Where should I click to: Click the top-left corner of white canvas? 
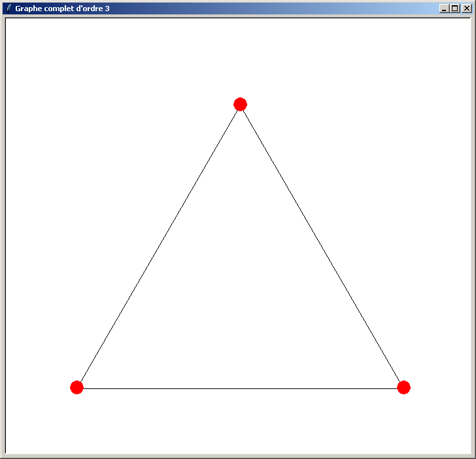tap(8, 20)
